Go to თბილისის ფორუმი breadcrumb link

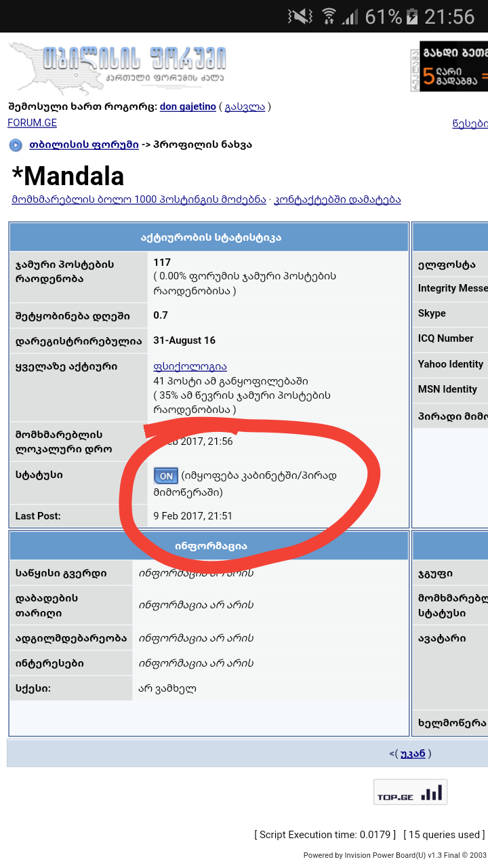pos(84,144)
